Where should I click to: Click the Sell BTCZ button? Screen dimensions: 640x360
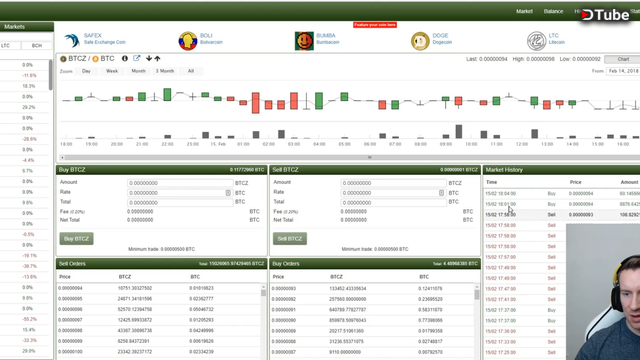tap(290, 239)
